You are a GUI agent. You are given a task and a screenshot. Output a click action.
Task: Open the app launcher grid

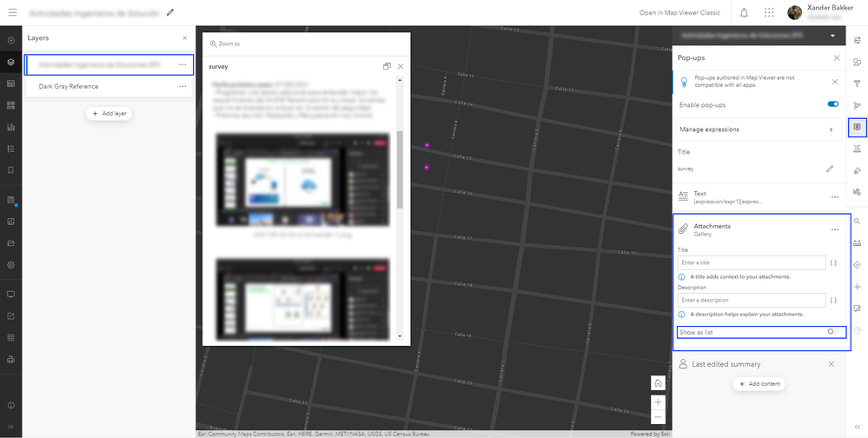(769, 12)
